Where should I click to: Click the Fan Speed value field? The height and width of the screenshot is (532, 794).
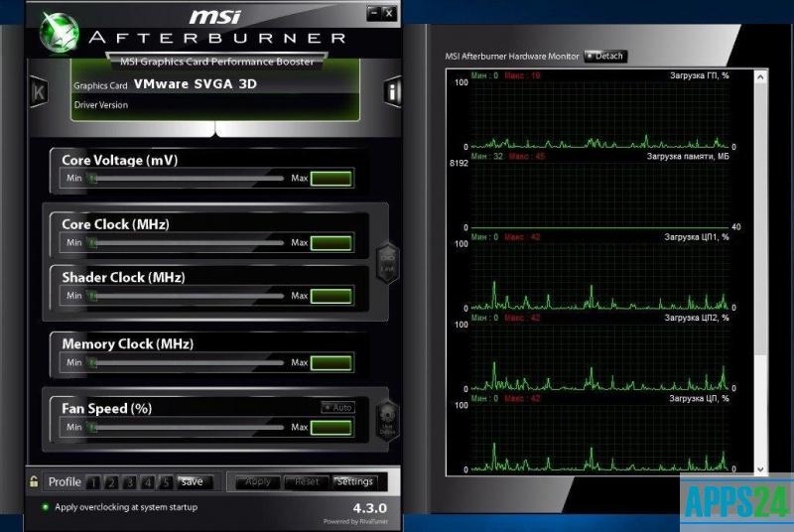pyautogui.click(x=331, y=427)
